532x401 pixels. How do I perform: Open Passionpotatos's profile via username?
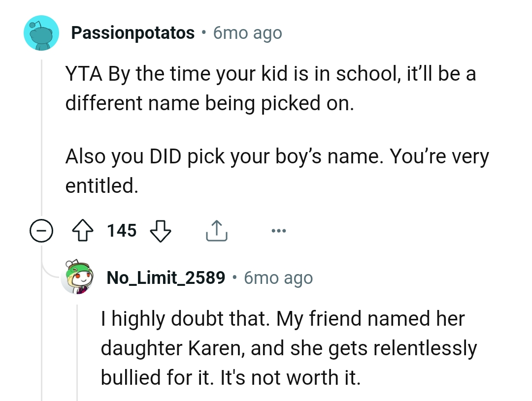pos(132,32)
